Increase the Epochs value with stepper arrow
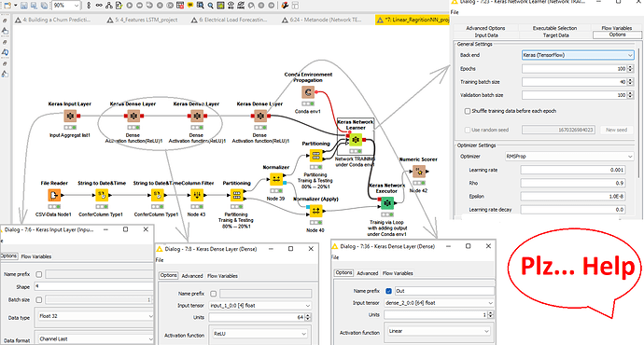The image size is (644, 345). (x=630, y=67)
